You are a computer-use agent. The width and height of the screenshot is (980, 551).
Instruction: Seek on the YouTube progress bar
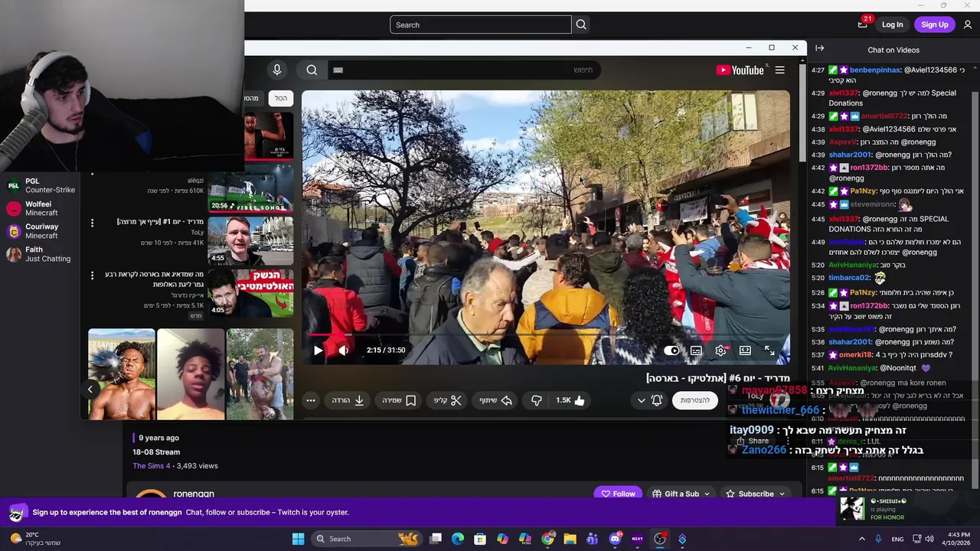544,334
